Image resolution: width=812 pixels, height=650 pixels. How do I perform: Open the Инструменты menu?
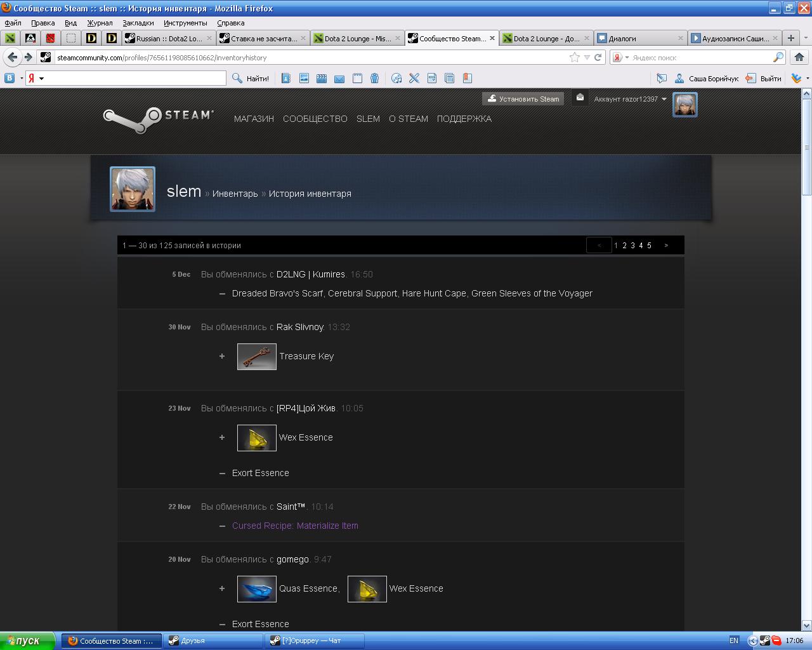[185, 23]
